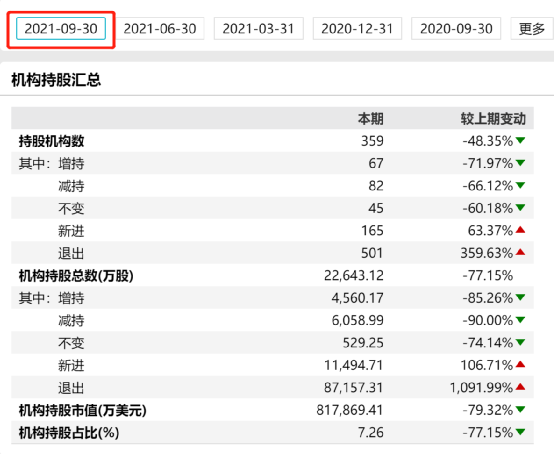Click the value 22,643.12
The height and width of the screenshot is (454, 554).
pos(354,276)
